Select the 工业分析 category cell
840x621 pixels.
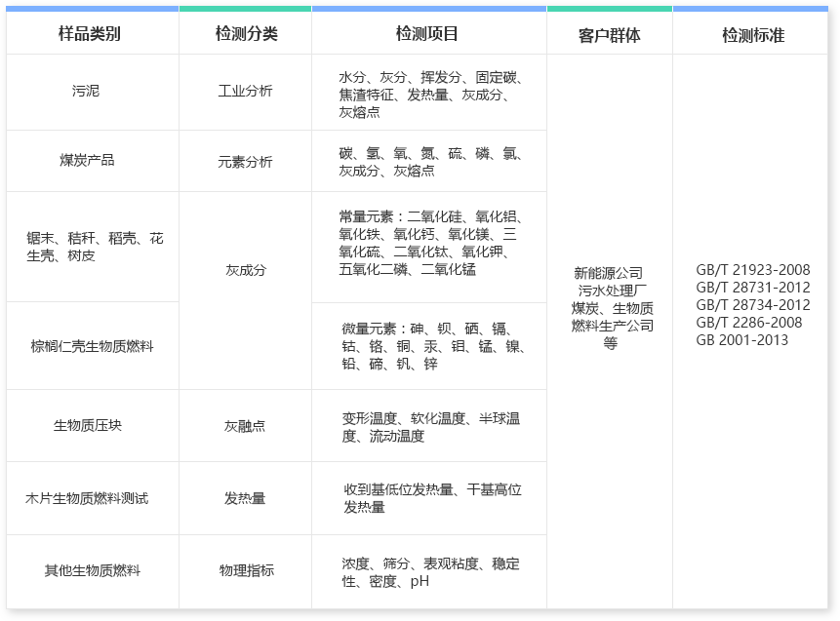(x=244, y=91)
